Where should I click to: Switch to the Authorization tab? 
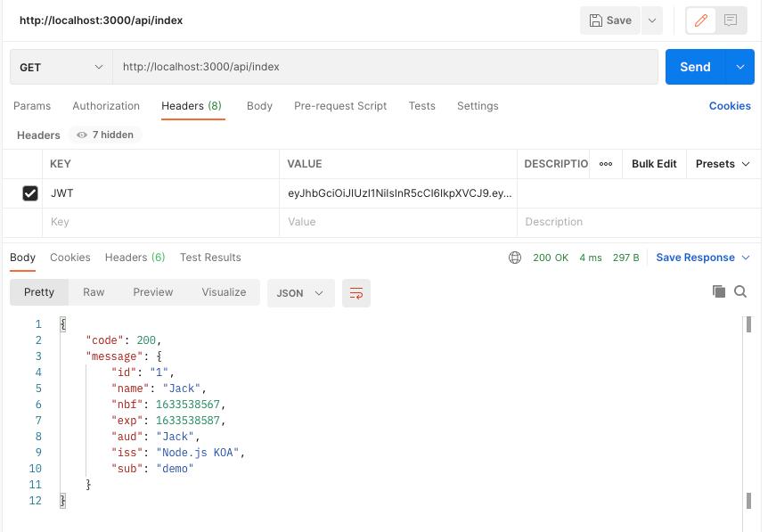pyautogui.click(x=106, y=106)
